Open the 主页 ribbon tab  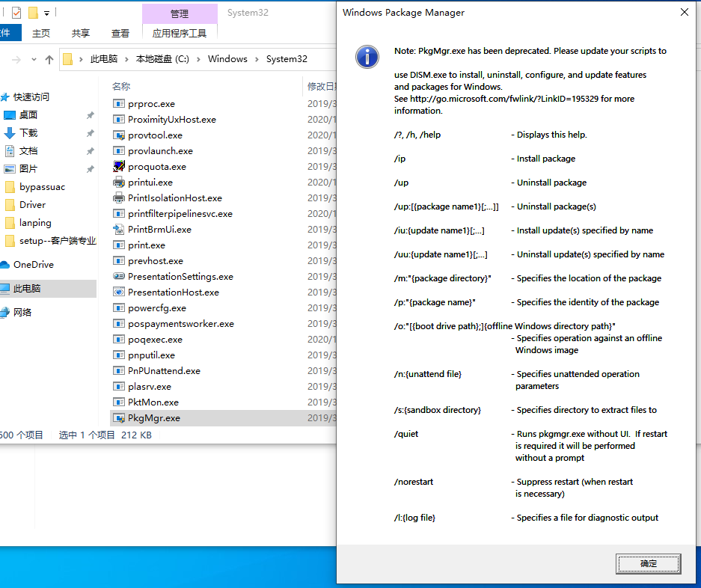[41, 33]
